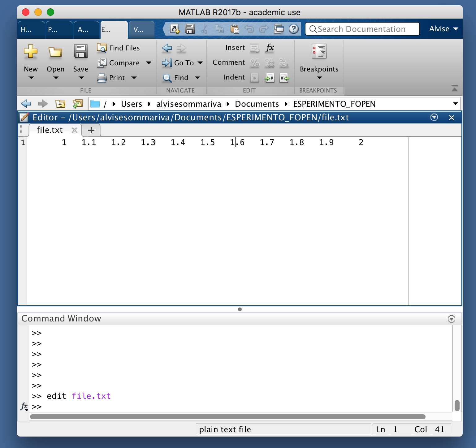Click the Command Window horizontal scrollbar

click(x=228, y=417)
